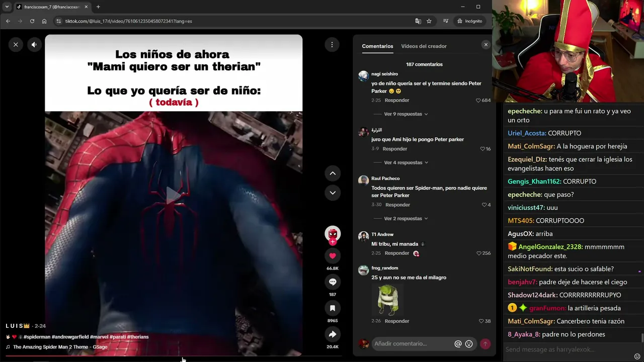Open the video more-options menu
644x362 pixels.
pyautogui.click(x=332, y=45)
